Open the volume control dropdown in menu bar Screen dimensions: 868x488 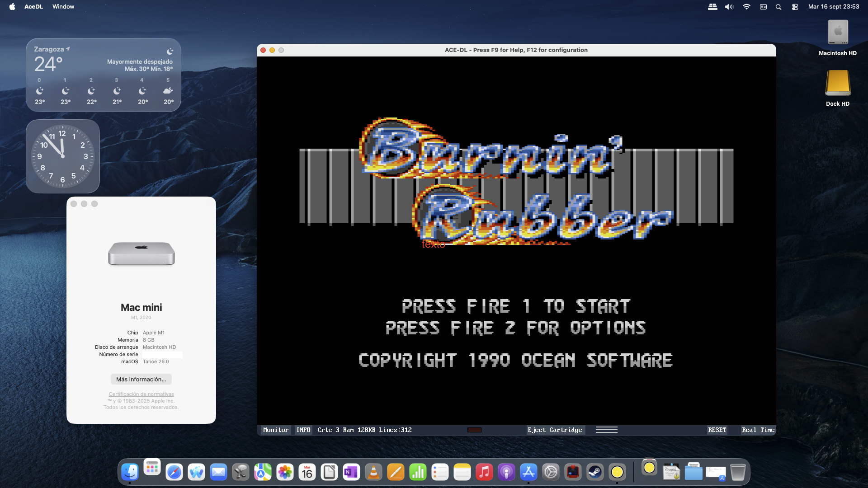729,7
